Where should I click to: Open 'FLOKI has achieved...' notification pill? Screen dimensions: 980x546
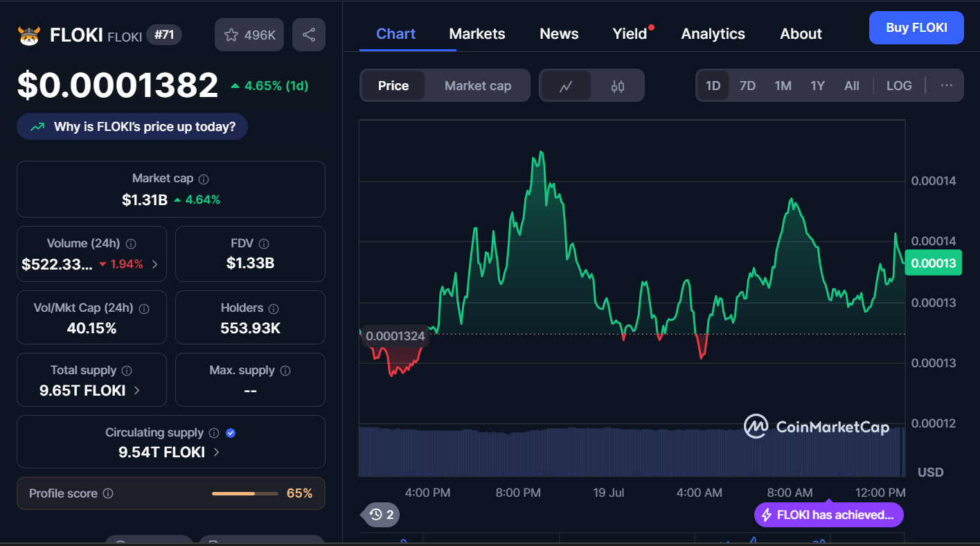click(x=829, y=515)
